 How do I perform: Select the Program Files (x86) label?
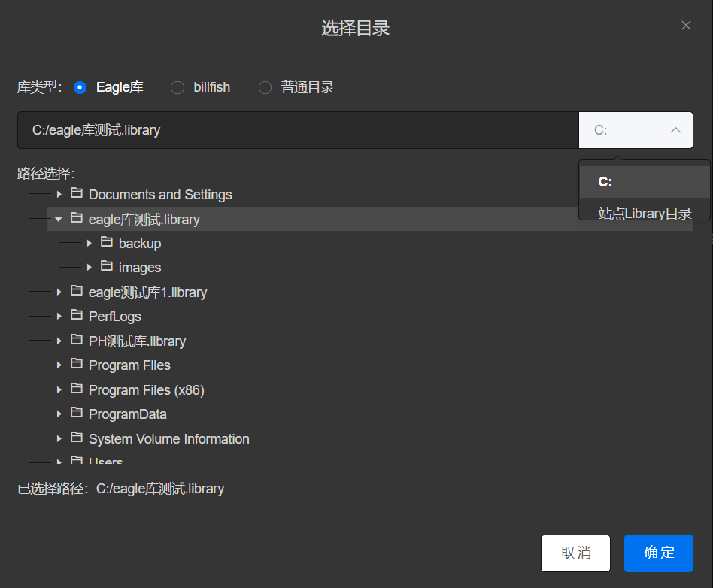147,390
